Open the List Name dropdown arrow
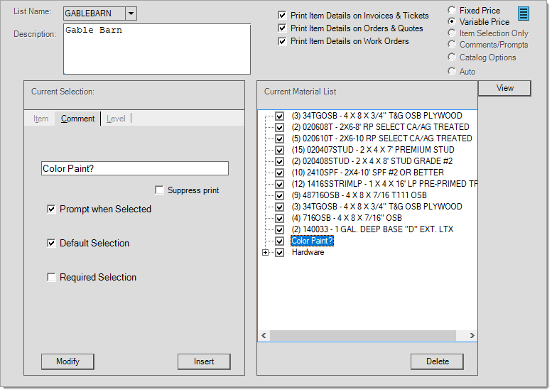Viewport: 552px width, 392px height. click(131, 13)
